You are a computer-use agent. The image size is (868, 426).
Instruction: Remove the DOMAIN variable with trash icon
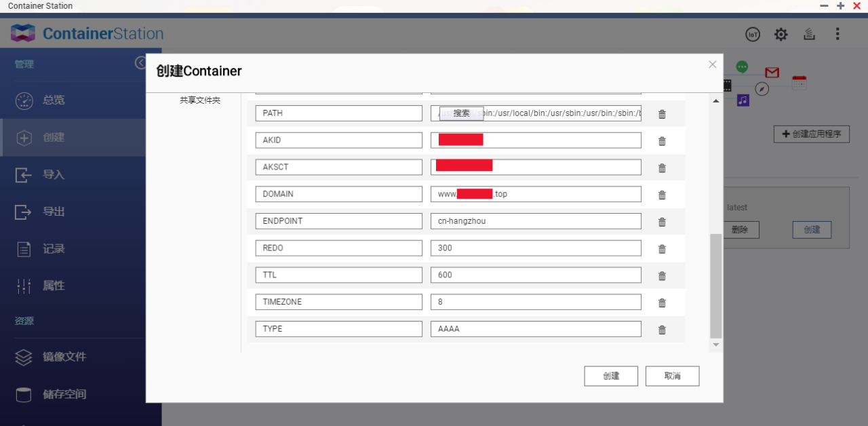[x=662, y=195]
